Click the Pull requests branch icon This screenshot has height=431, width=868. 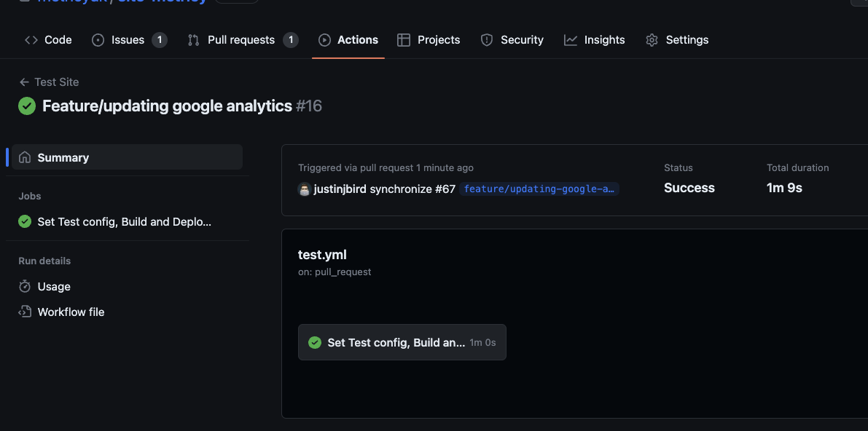click(192, 40)
